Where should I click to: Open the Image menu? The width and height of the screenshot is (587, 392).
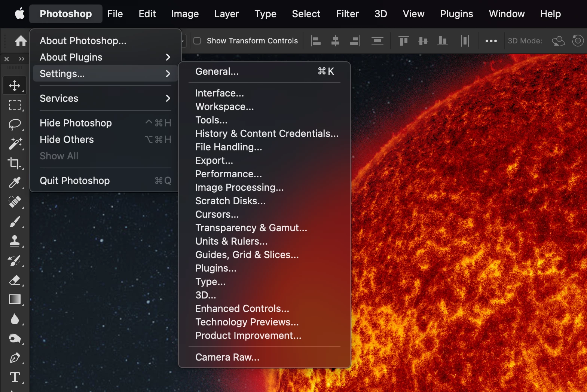coord(185,14)
